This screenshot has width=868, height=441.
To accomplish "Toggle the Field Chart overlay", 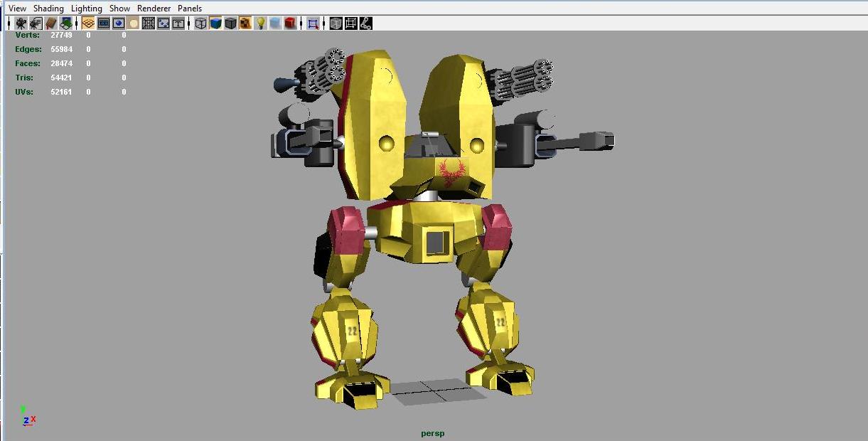I will 149,23.
